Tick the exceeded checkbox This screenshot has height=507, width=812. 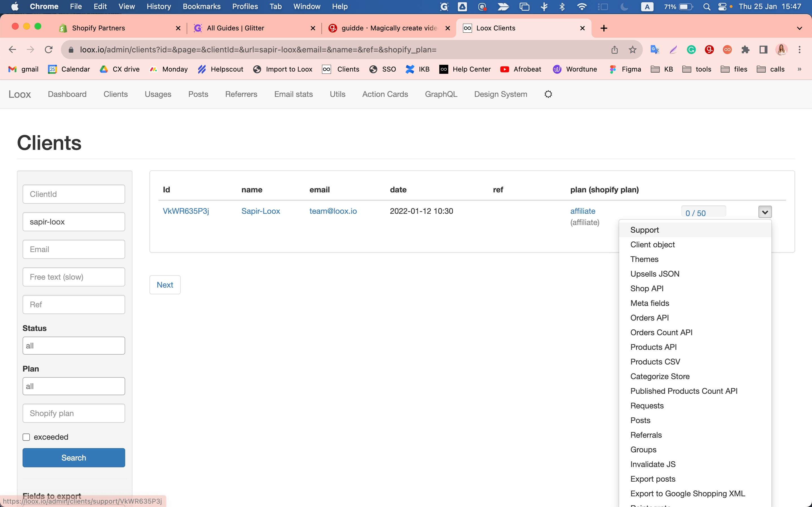click(x=26, y=437)
